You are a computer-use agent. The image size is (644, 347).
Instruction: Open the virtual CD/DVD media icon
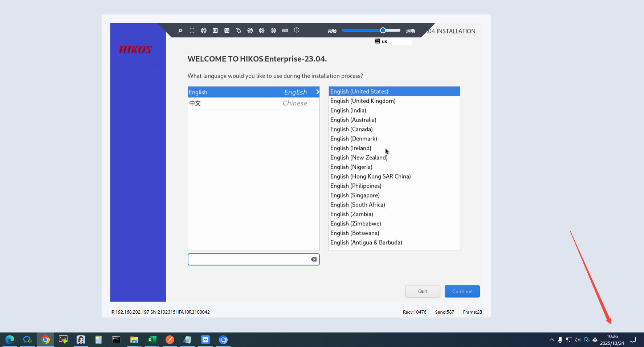(250, 30)
